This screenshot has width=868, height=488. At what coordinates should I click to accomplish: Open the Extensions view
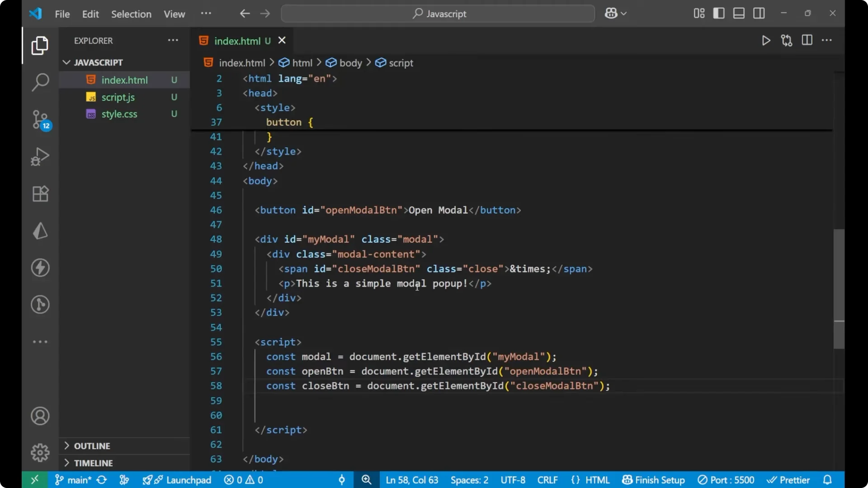(x=40, y=193)
